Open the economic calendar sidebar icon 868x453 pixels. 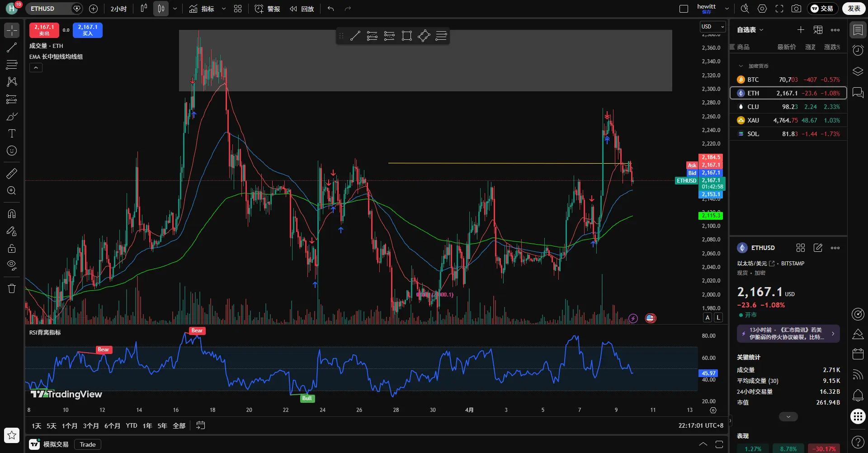tap(858, 354)
